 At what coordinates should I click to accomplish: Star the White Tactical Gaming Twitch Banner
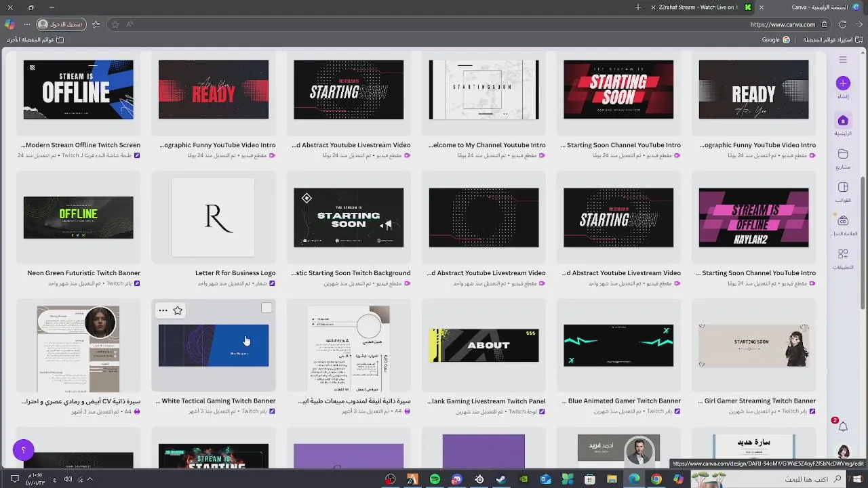click(x=178, y=310)
